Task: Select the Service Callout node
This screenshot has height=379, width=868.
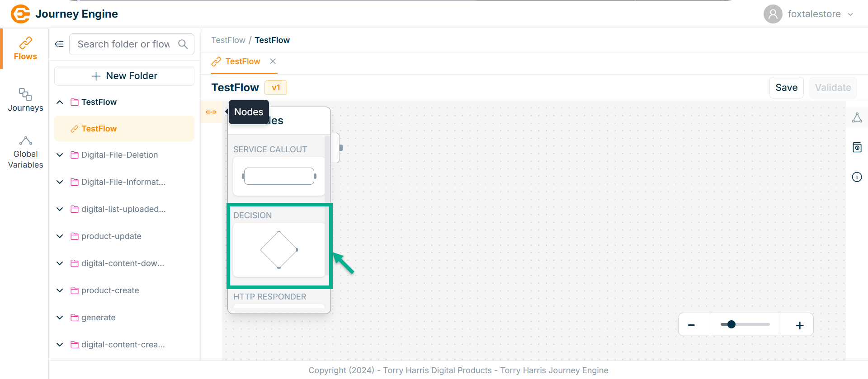Action: [x=279, y=176]
